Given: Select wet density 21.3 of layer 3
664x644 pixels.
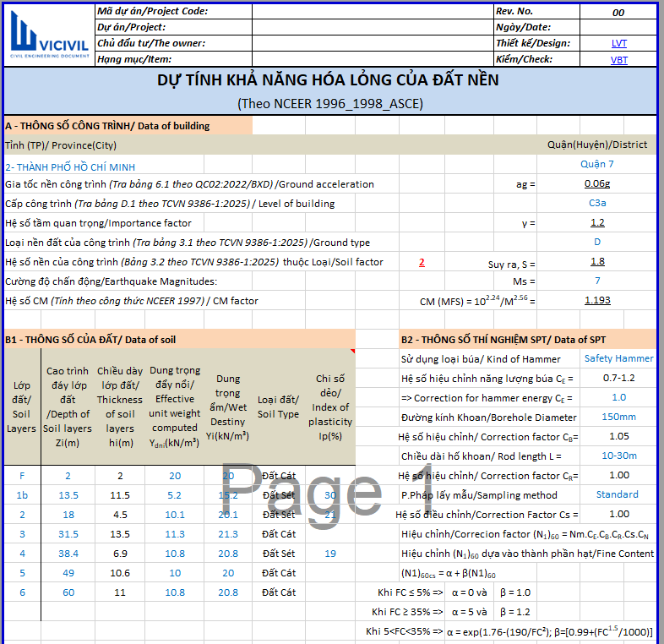Looking at the screenshot, I should [228, 534].
